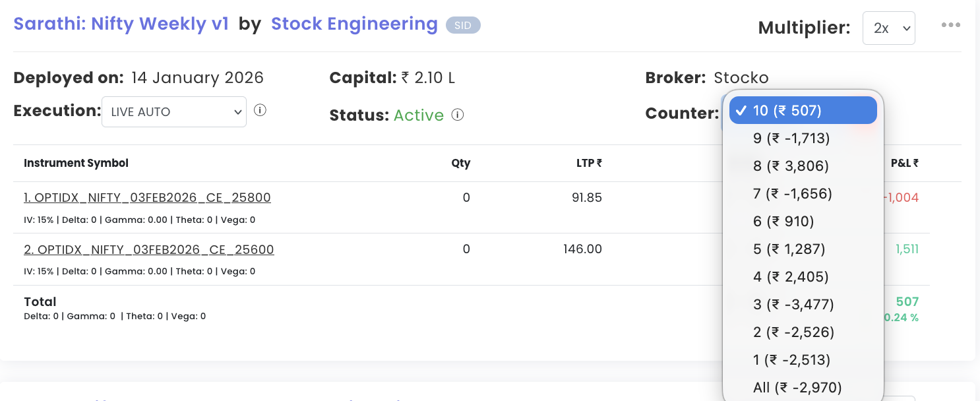Choose counter 2 (₹ -2,526)
Image resolution: width=980 pixels, height=401 pixels.
pos(793,332)
